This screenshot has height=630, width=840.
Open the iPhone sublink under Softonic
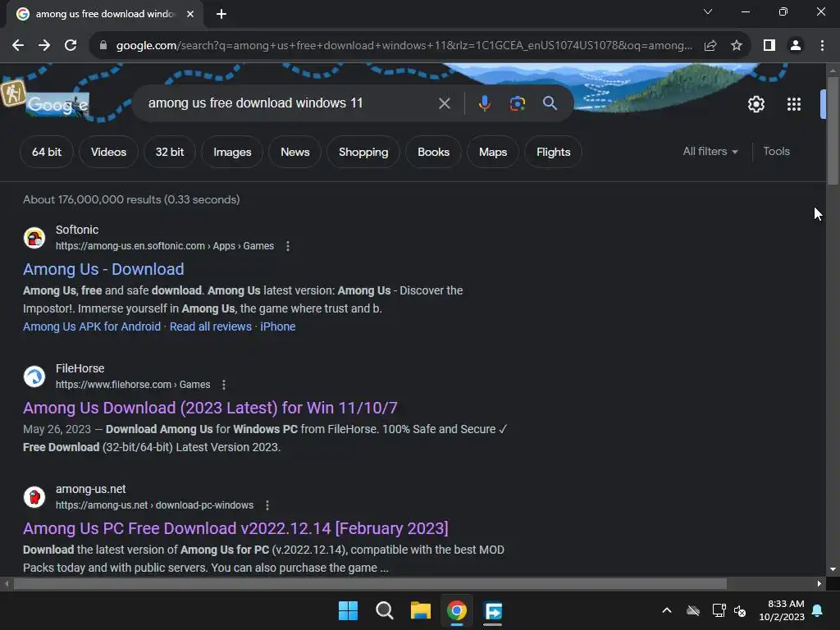(277, 326)
